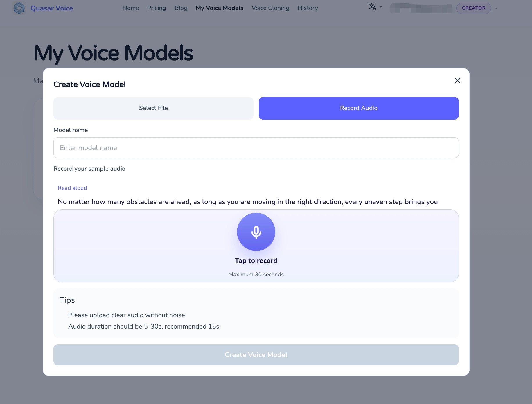The image size is (532, 404).
Task: Tap the microphone icon to record
Action: tap(256, 232)
